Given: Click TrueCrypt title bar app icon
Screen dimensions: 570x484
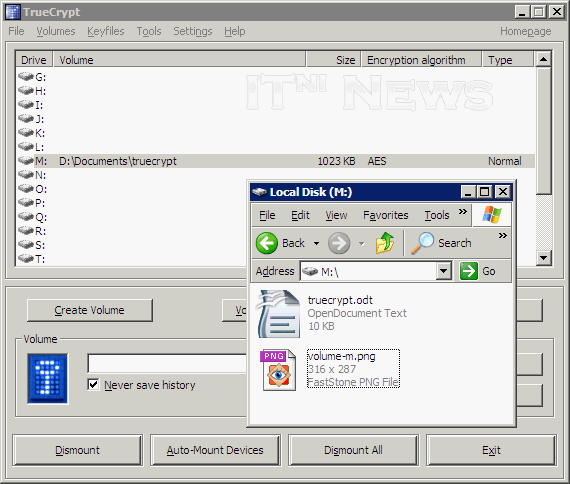Looking at the screenshot, I should 13,12.
